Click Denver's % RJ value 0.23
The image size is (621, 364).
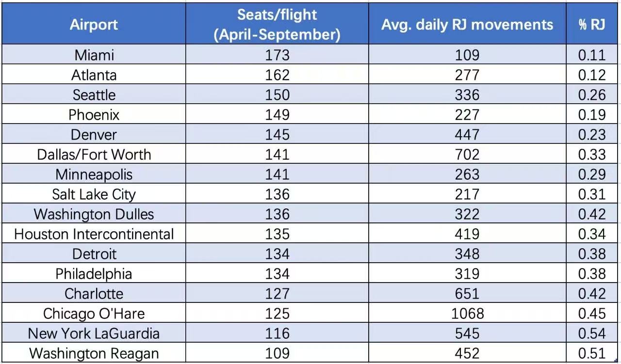coord(592,134)
